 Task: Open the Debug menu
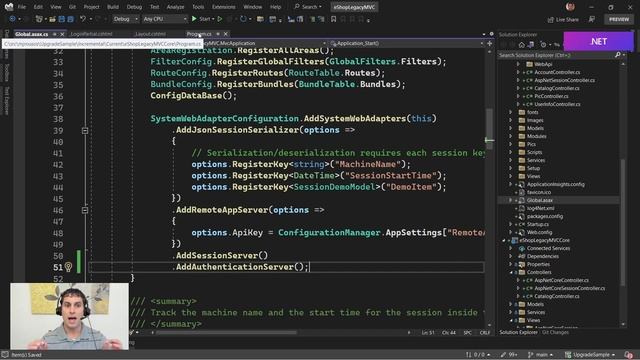(134, 7)
